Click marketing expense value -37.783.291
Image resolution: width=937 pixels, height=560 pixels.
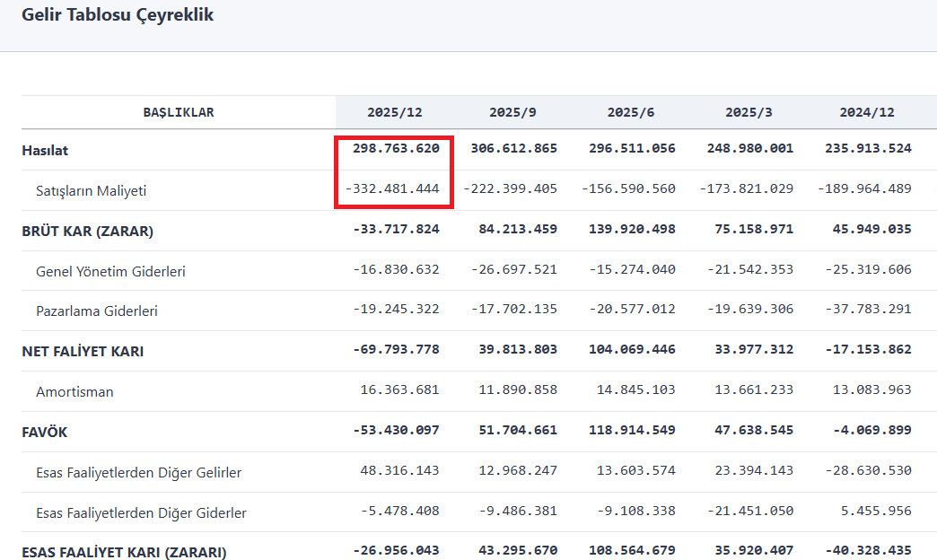pyautogui.click(x=868, y=309)
